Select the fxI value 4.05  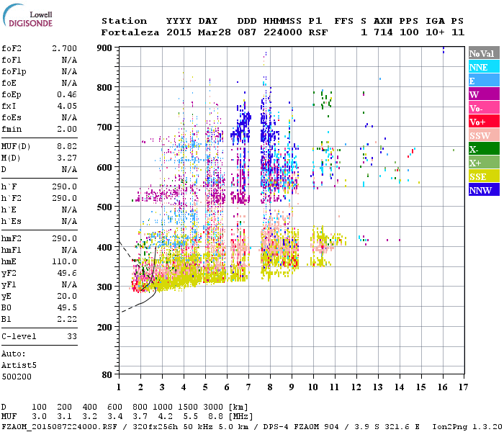coord(67,106)
